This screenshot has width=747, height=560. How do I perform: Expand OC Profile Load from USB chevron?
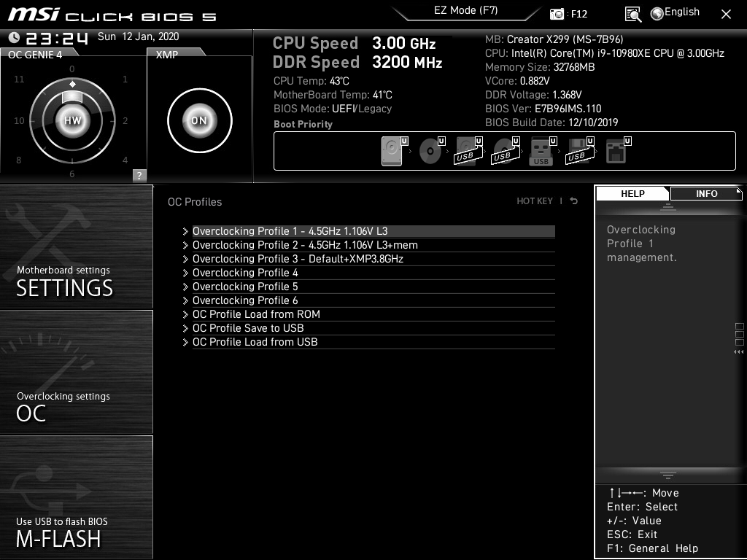pos(185,342)
